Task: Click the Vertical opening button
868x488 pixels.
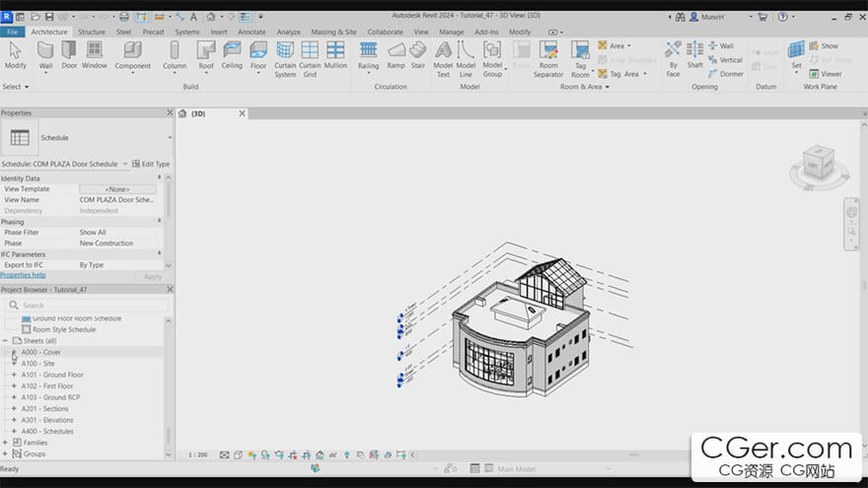Action: point(726,60)
